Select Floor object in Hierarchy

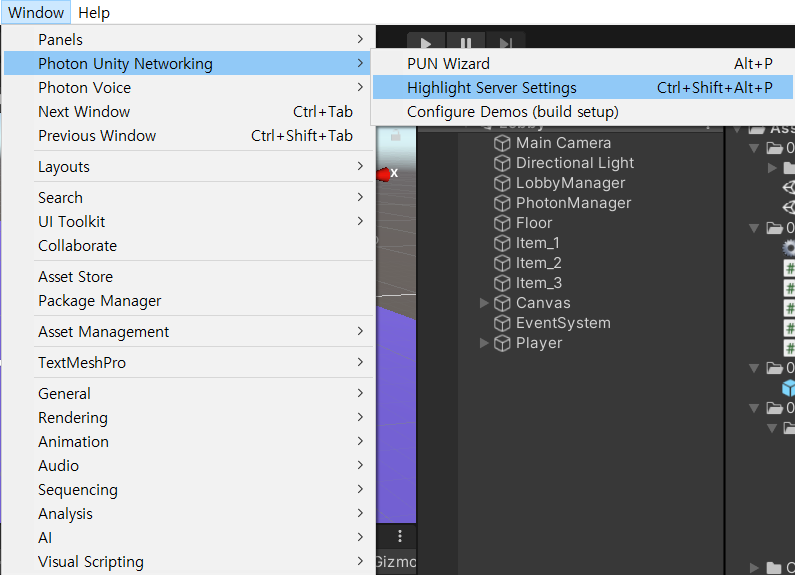[x=534, y=223]
